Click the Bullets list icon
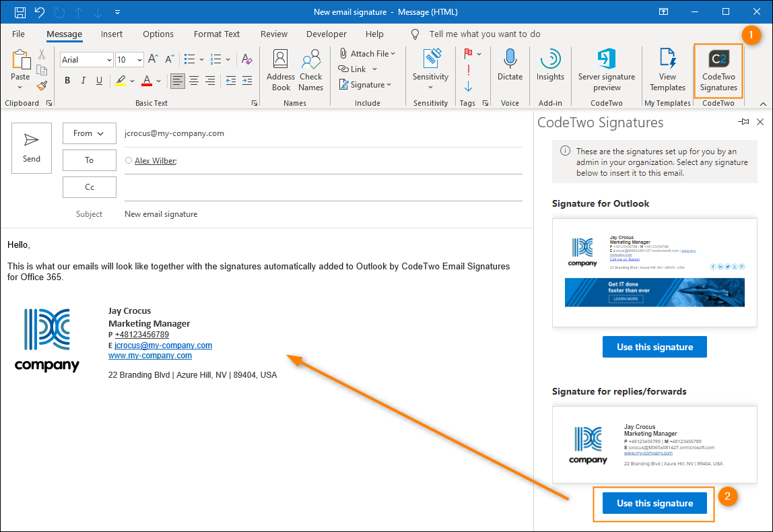 coord(190,59)
